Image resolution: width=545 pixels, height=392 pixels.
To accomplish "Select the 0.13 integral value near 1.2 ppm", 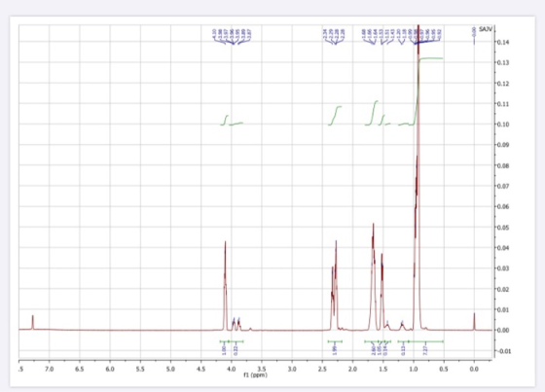I will pyautogui.click(x=403, y=349).
